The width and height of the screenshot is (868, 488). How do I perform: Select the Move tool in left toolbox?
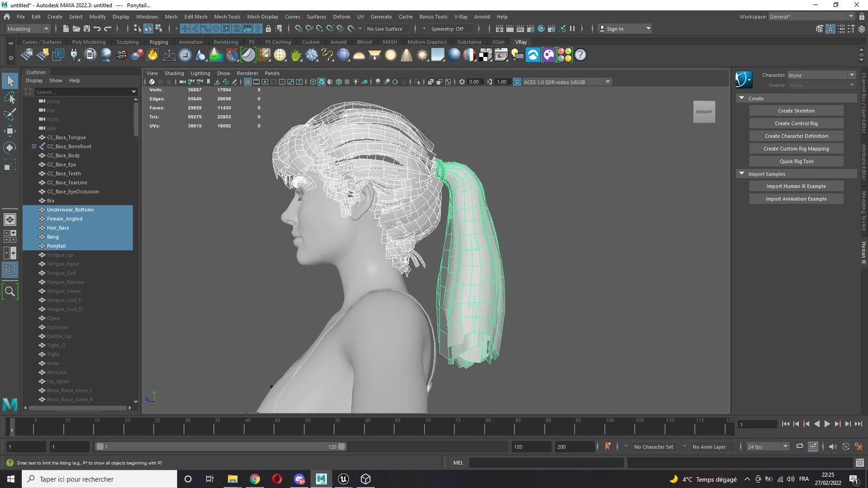pyautogui.click(x=10, y=131)
